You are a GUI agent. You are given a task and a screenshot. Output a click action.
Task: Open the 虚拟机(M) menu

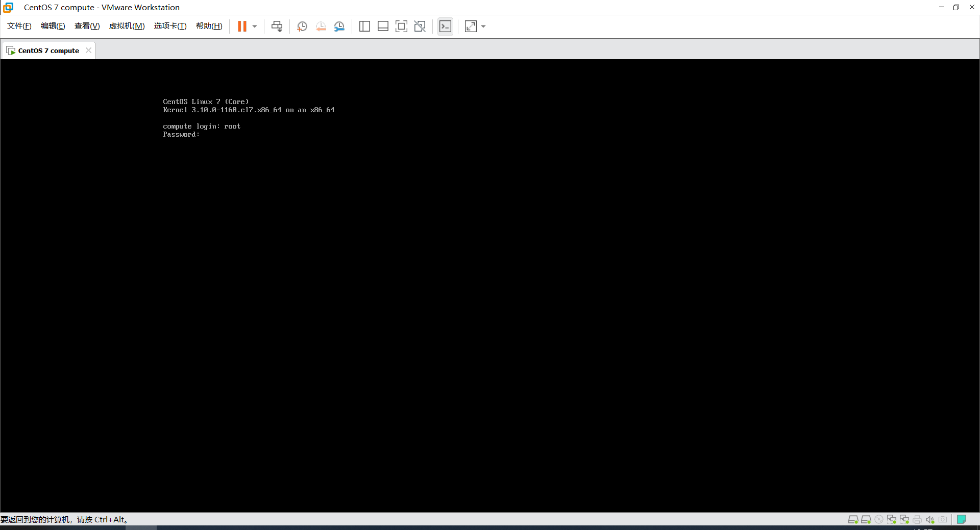[x=127, y=26]
